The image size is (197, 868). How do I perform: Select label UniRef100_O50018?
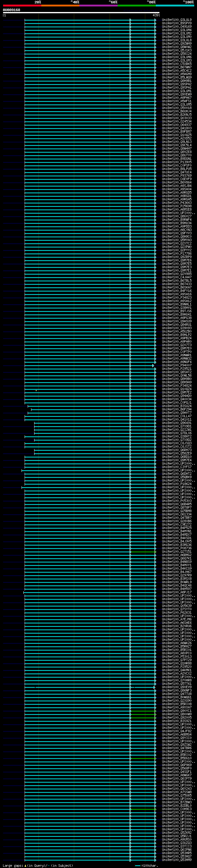click(x=176, y=108)
